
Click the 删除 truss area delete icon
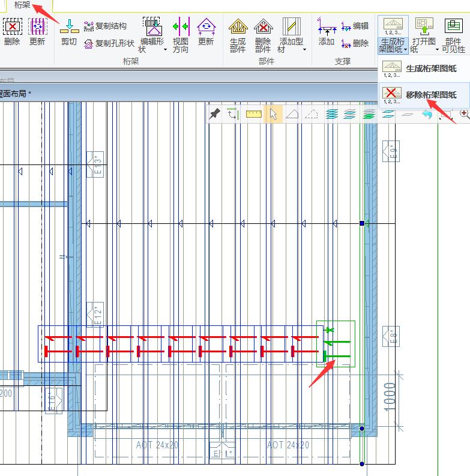(12, 27)
